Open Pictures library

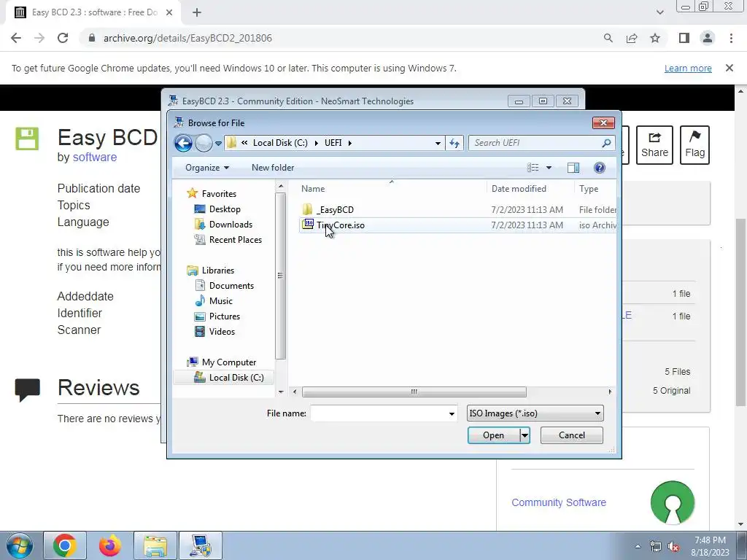click(225, 316)
